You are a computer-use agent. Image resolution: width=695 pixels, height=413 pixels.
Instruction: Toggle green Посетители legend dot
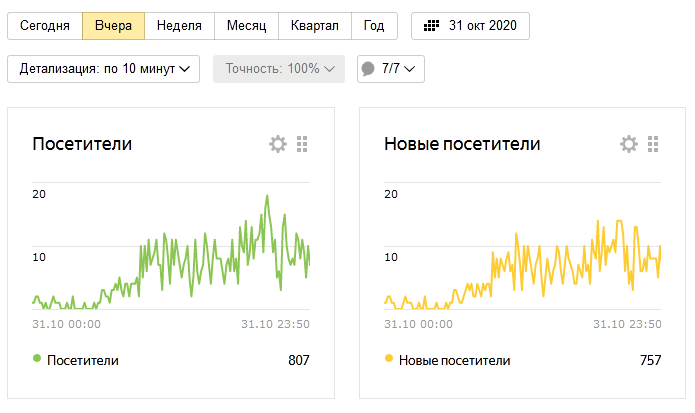coord(37,359)
